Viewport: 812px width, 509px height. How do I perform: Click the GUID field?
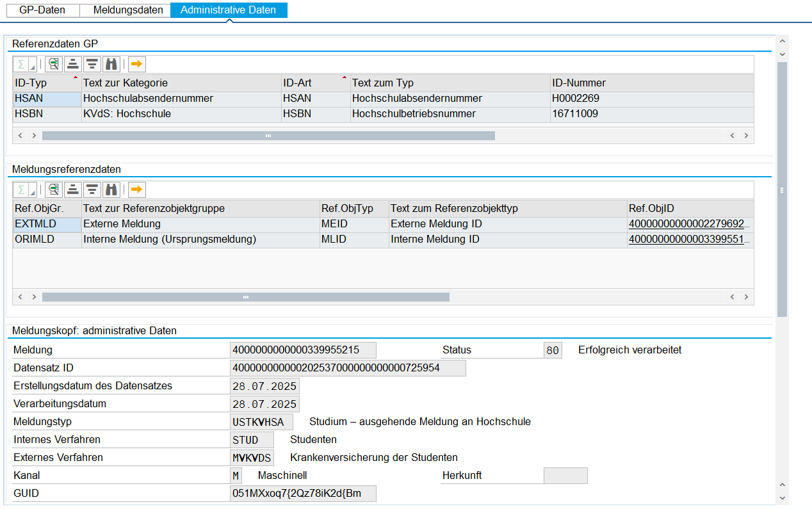tap(303, 494)
